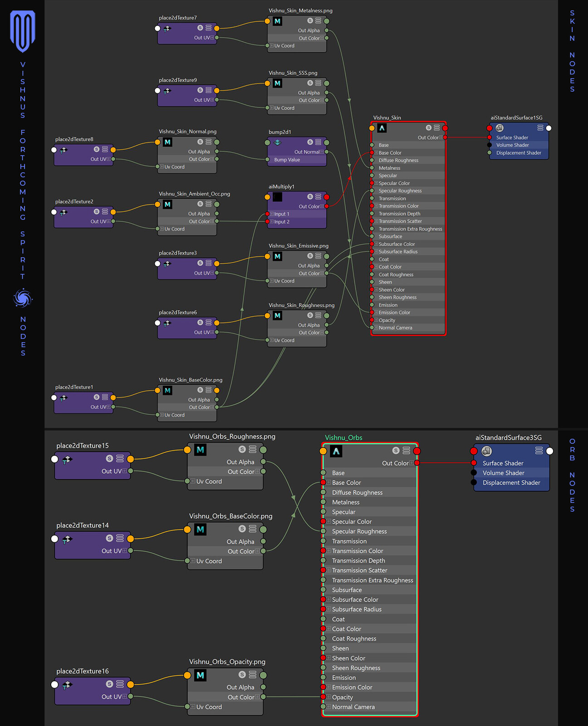
Task: Toggle solo on bump2d1 node
Action: point(310,142)
